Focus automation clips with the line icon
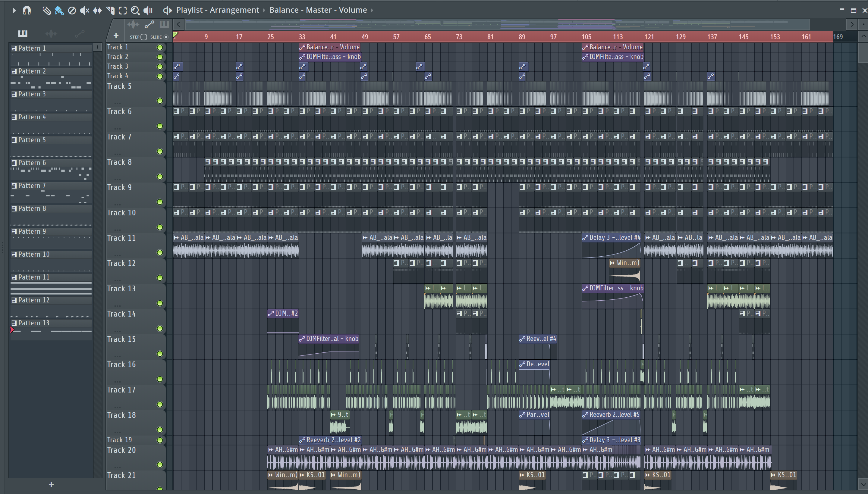Viewport: 868px width, 494px height. (149, 24)
